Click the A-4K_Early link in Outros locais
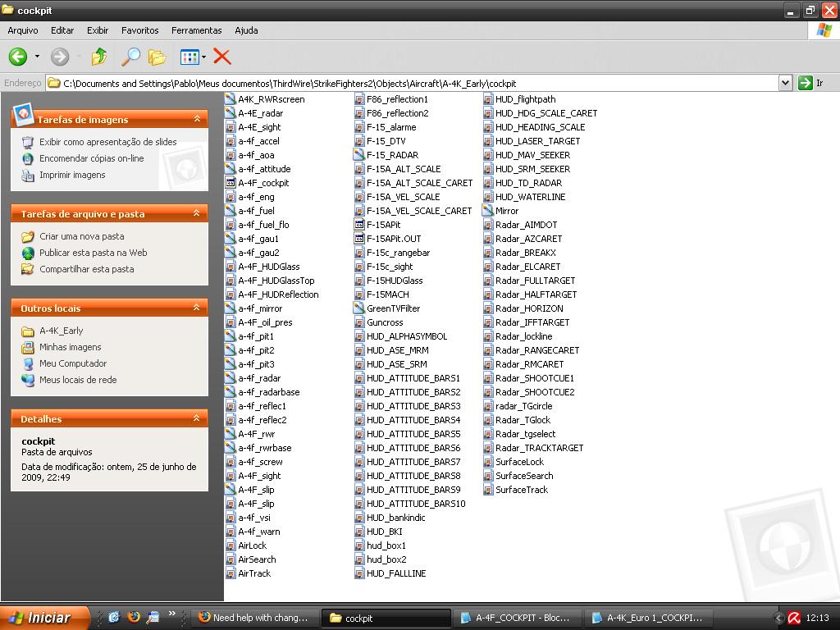 pyautogui.click(x=61, y=331)
